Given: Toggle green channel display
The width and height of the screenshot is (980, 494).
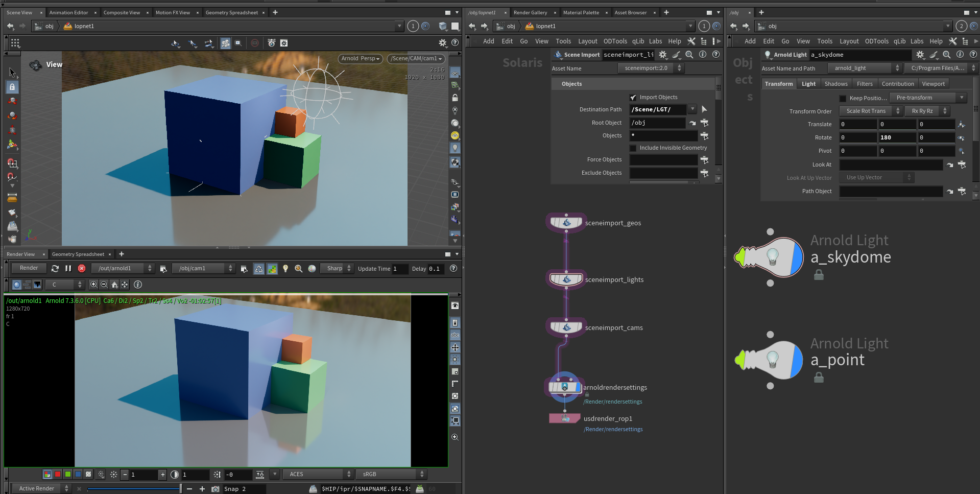Looking at the screenshot, I should (x=68, y=474).
